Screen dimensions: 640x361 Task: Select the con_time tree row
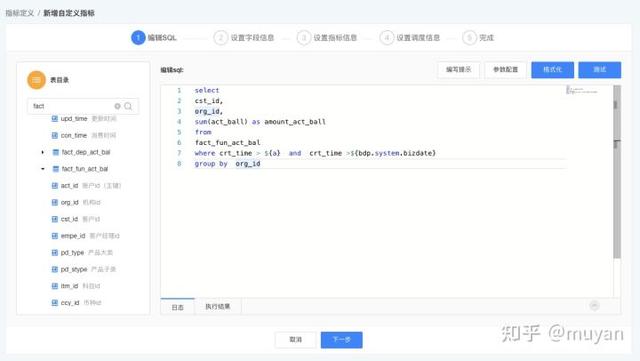click(84, 135)
